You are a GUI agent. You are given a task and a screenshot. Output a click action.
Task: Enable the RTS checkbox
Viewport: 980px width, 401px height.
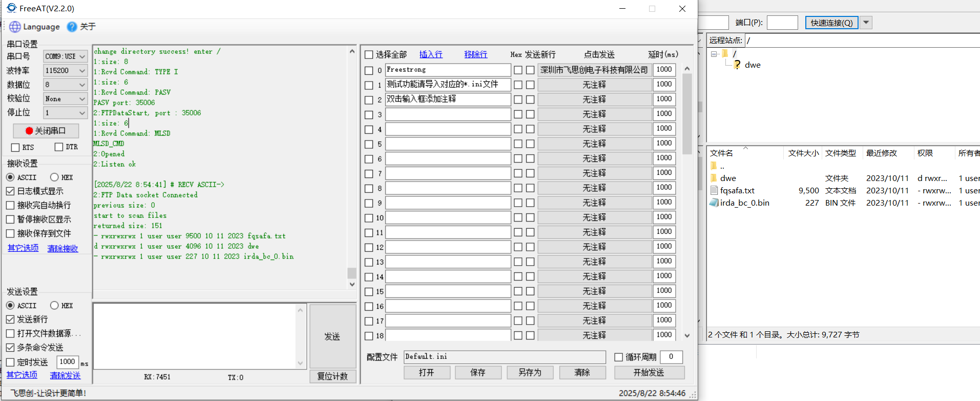15,148
